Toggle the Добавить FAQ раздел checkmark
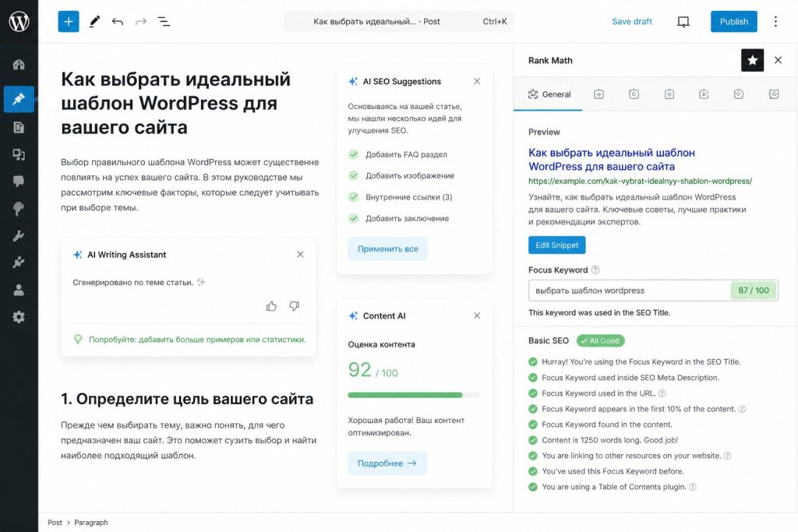 pos(353,155)
